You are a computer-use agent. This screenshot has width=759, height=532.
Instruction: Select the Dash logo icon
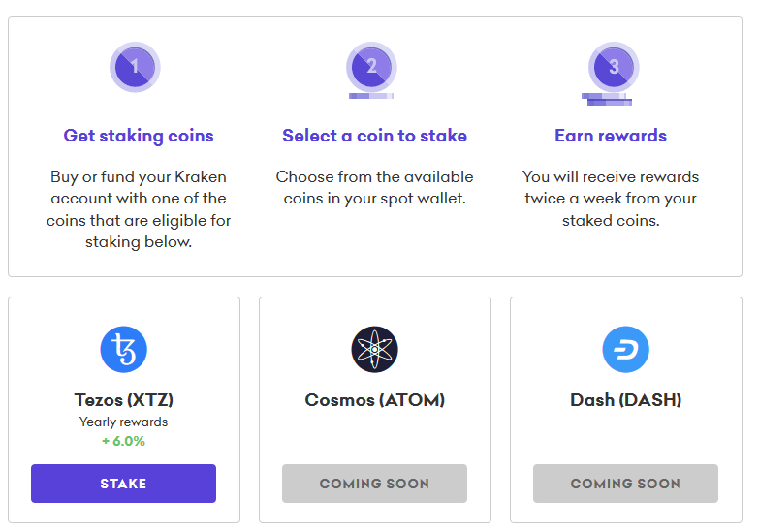pyautogui.click(x=626, y=350)
